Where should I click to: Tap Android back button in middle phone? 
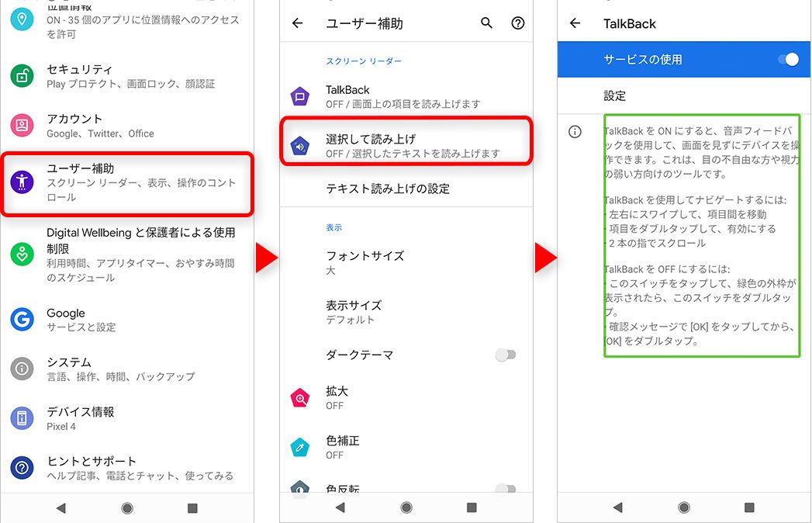click(340, 507)
